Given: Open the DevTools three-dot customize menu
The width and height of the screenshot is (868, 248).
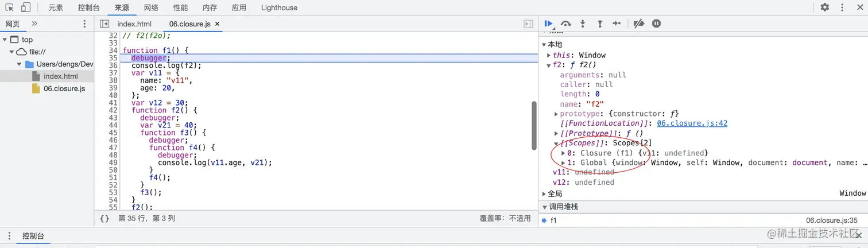Looking at the screenshot, I should pos(843,7).
